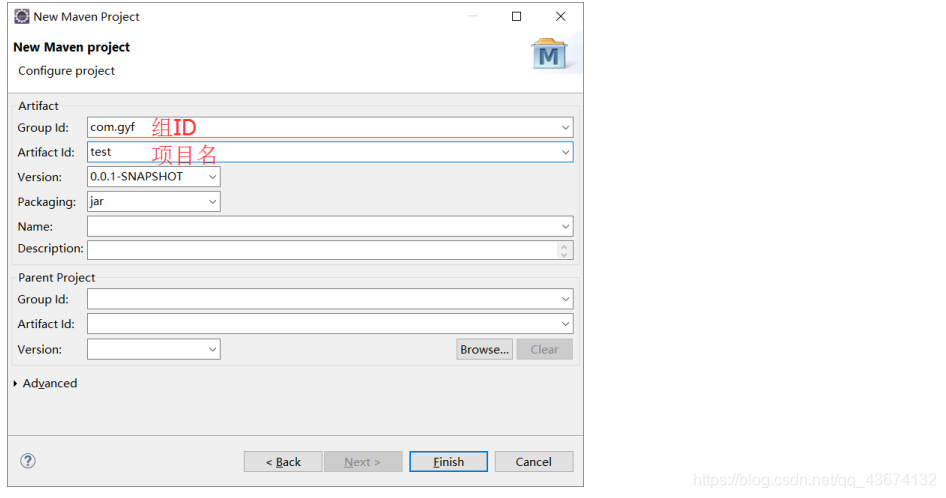The image size is (946, 498).
Task: Open Parent Project Version dropdown
Action: 212,349
